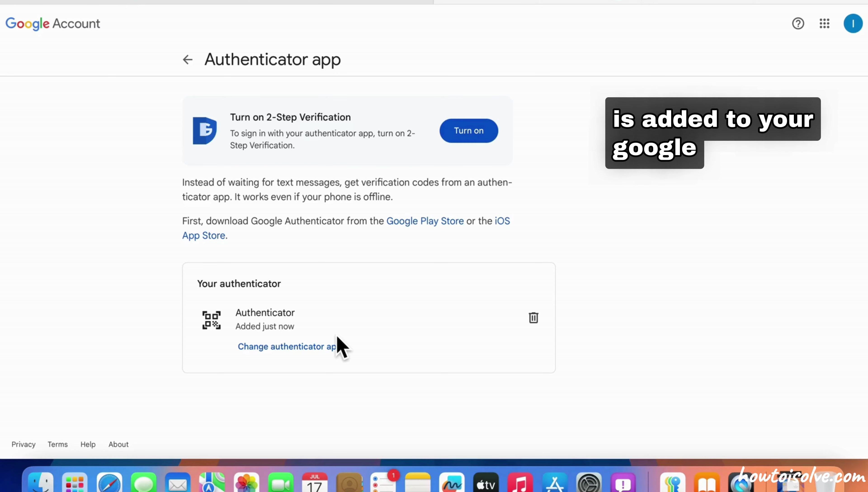Click Change authenticator app link
Viewport: 868px width, 492px height.
coord(288,347)
